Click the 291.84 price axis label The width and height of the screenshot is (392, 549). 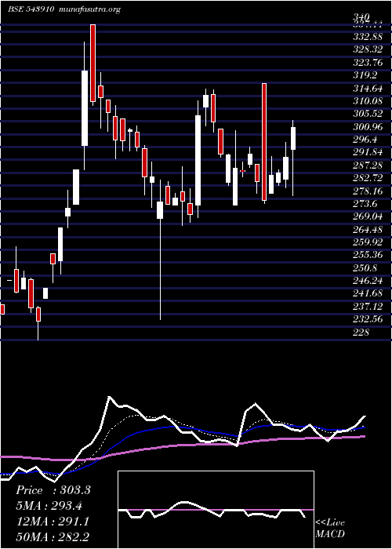point(367,152)
